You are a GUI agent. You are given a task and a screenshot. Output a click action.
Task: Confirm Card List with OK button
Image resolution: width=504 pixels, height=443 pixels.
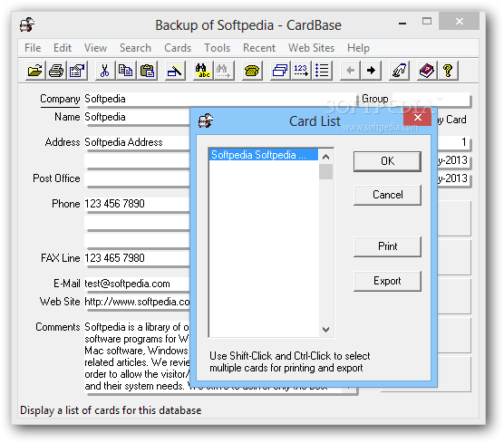click(x=387, y=161)
